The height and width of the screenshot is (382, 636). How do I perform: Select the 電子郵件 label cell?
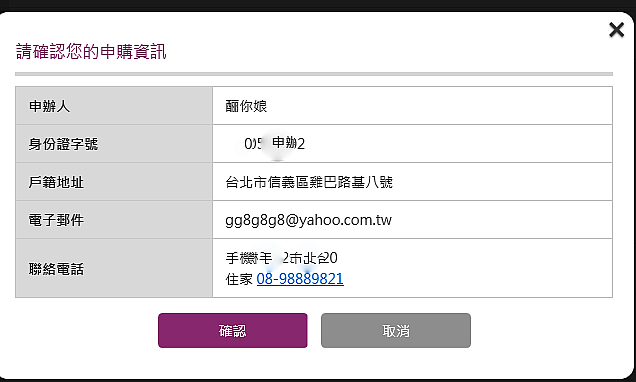[114, 220]
